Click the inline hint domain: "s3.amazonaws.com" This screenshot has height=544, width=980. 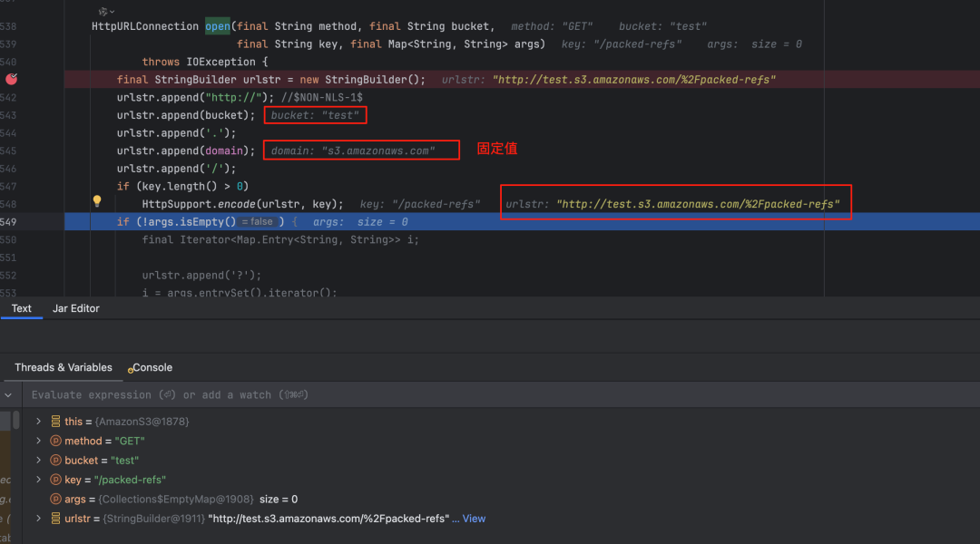point(353,151)
